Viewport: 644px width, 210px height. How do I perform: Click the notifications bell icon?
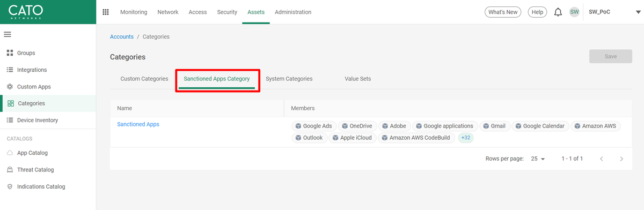558,12
